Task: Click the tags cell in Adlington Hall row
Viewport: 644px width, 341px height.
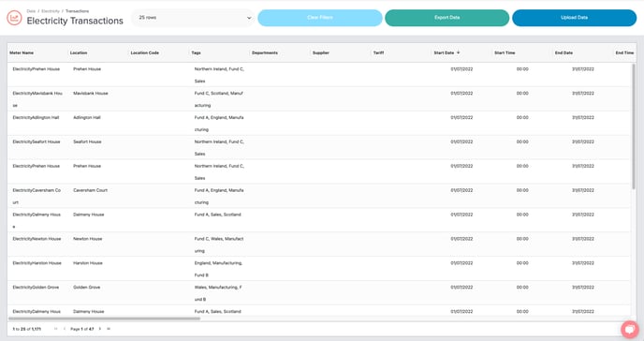Action: tap(219, 124)
